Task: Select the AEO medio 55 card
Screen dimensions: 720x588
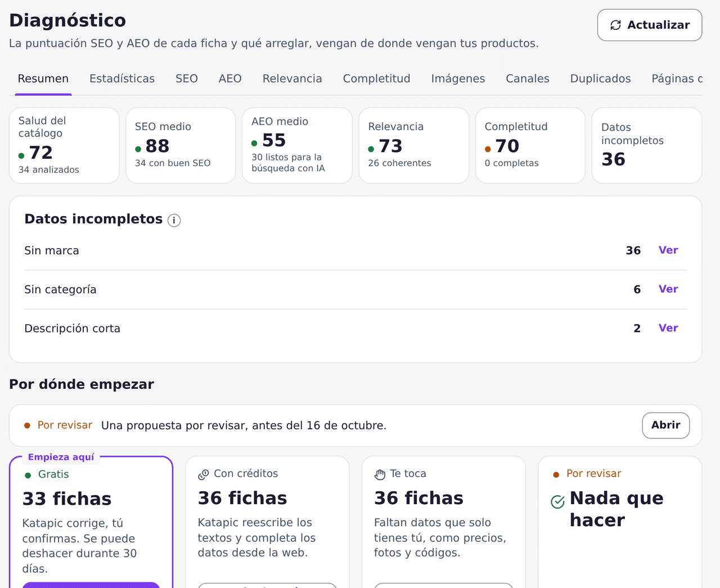Action: pyautogui.click(x=297, y=146)
